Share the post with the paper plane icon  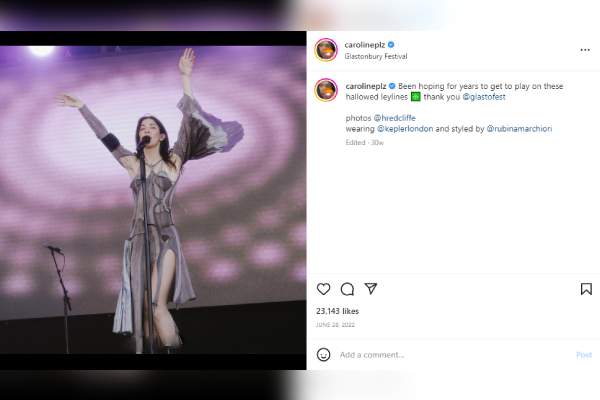pos(371,288)
